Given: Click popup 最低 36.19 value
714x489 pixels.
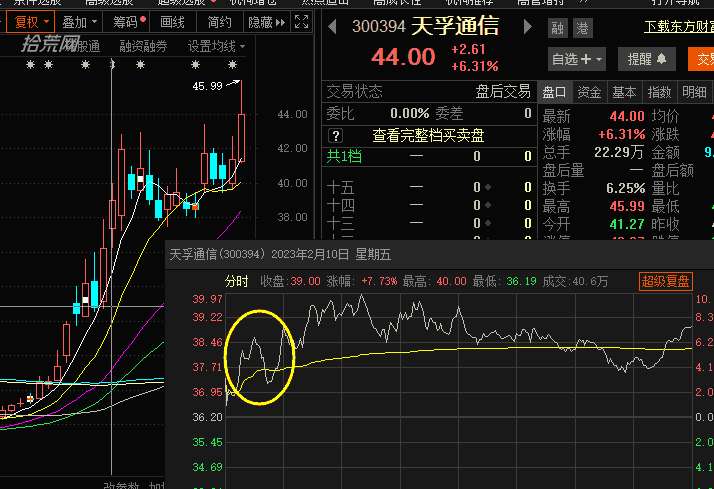Looking at the screenshot, I should 521,281.
